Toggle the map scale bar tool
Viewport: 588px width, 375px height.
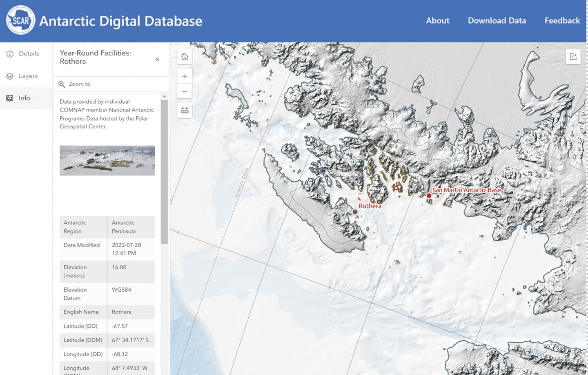coord(185,110)
